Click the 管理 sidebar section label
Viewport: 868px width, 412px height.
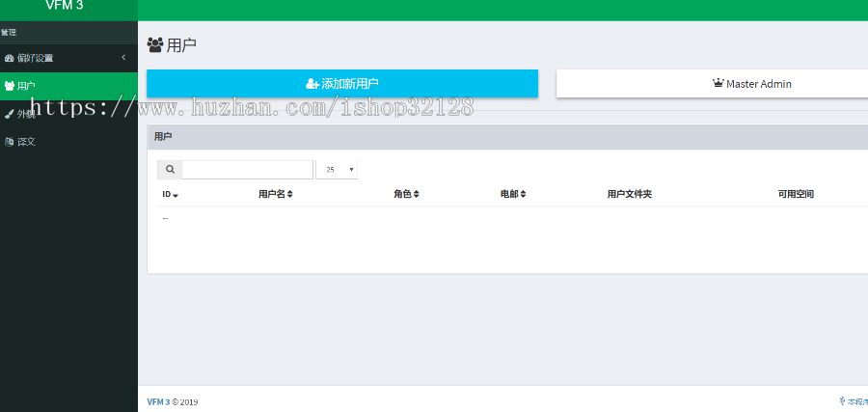[9, 33]
